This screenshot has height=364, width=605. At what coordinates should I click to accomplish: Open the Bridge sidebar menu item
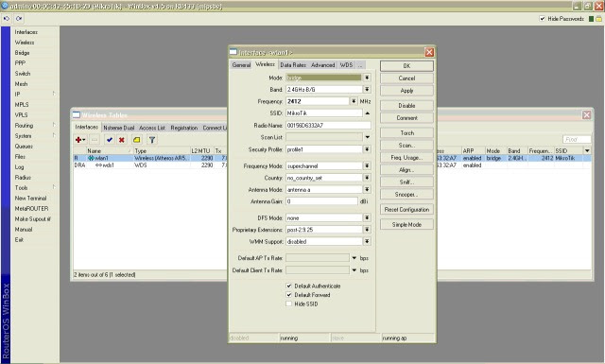pos(22,53)
